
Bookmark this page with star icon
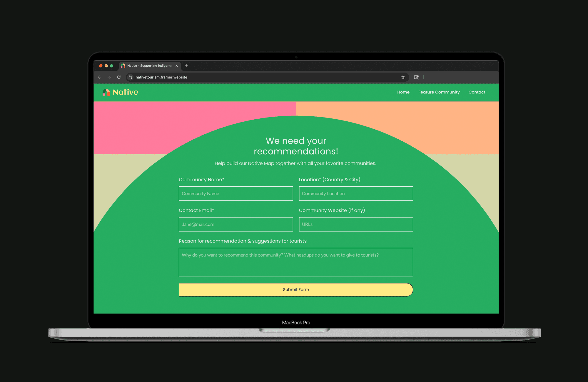403,77
